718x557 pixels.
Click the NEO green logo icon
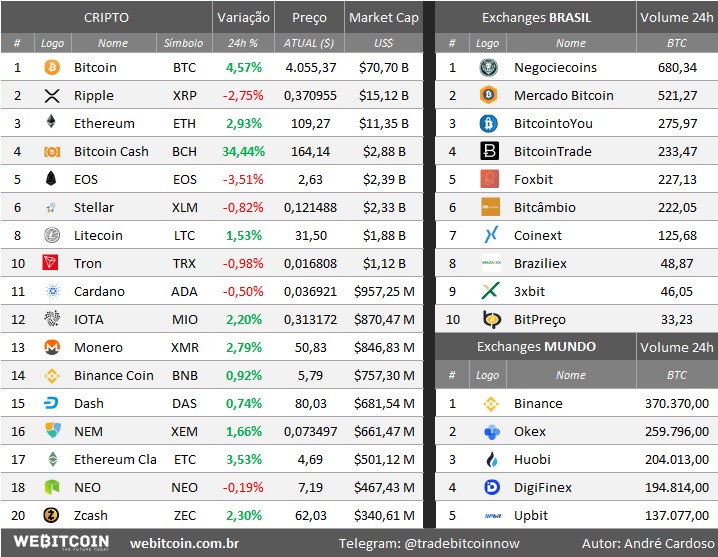52,487
